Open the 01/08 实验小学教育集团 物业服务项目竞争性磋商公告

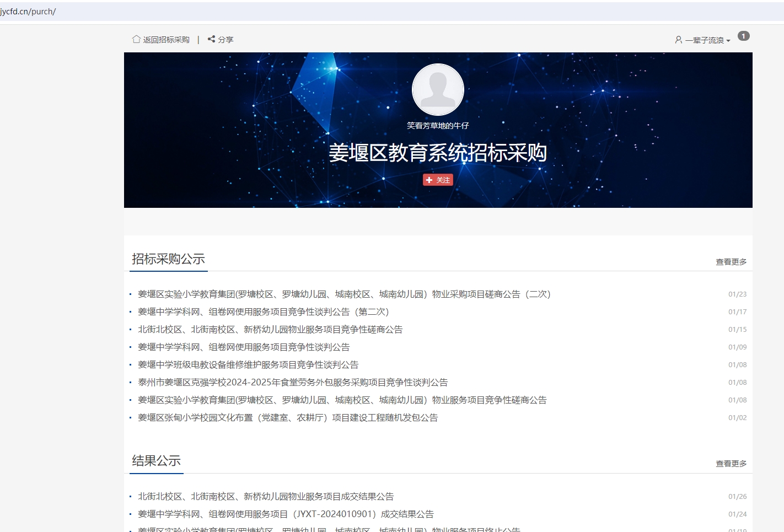click(342, 400)
